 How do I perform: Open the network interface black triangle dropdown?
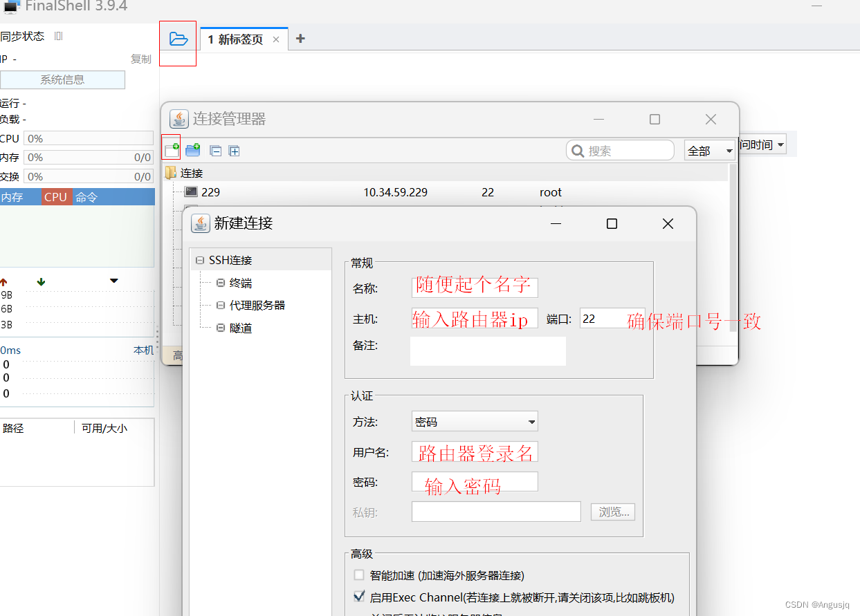114,281
